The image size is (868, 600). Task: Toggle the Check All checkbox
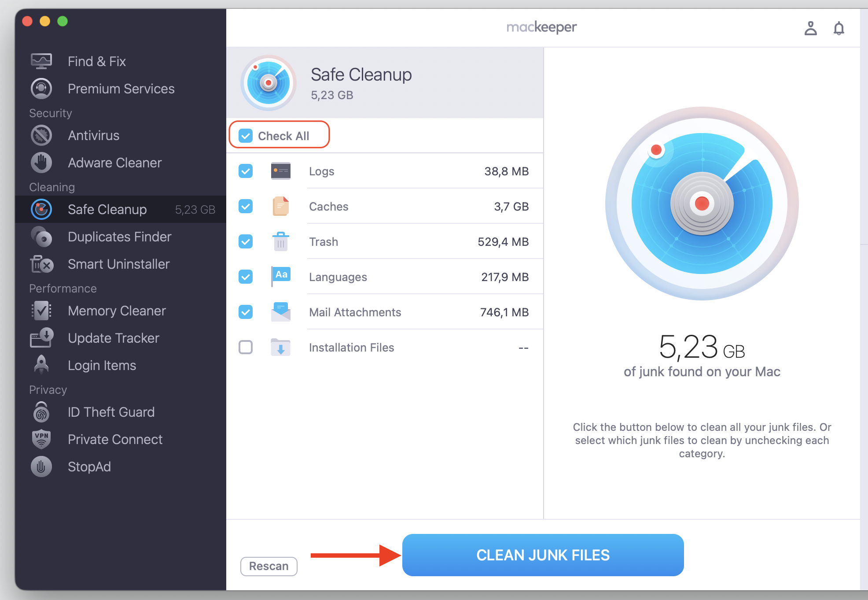pos(246,136)
